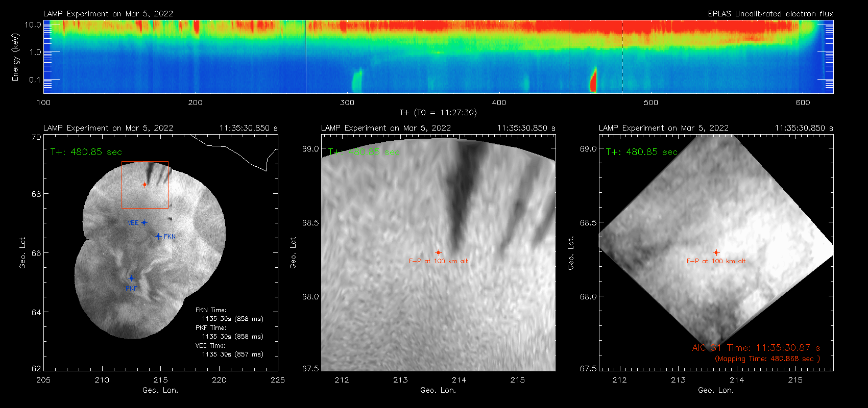This screenshot has width=868, height=408.
Task: Click the '0.1' energy tick label
Action: 35,80
